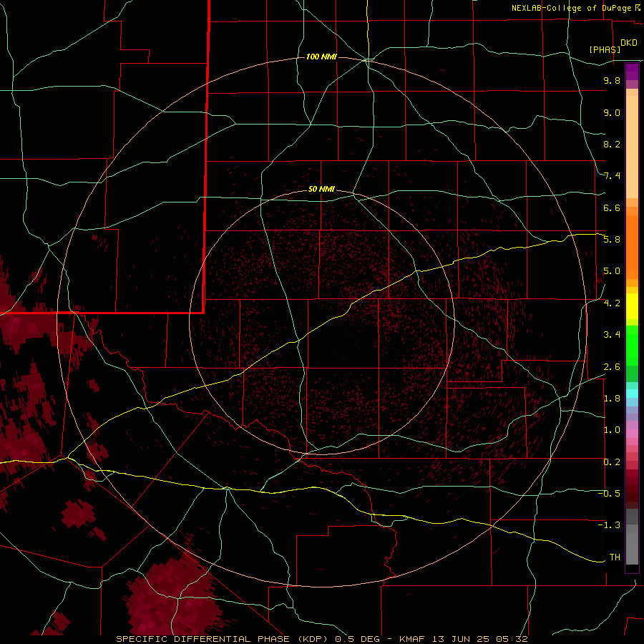Click the large radar echo above the caption
Viewport: 644px width, 644px height.
click(x=175, y=595)
